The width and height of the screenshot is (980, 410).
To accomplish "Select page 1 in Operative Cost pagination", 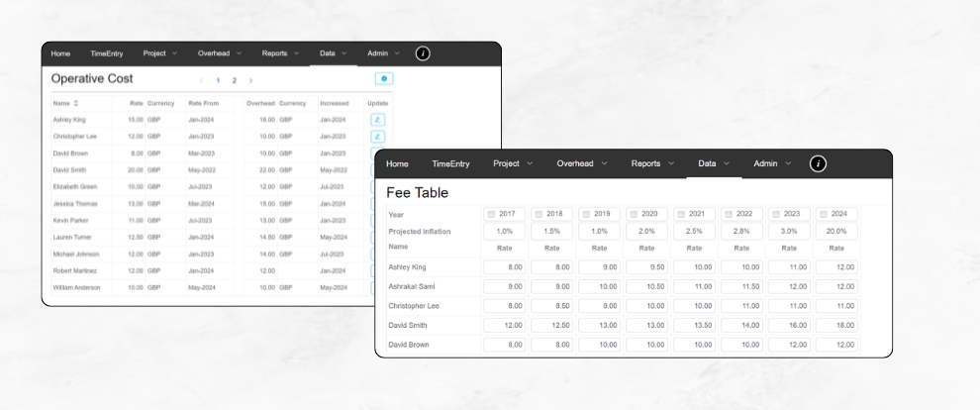I will point(218,80).
